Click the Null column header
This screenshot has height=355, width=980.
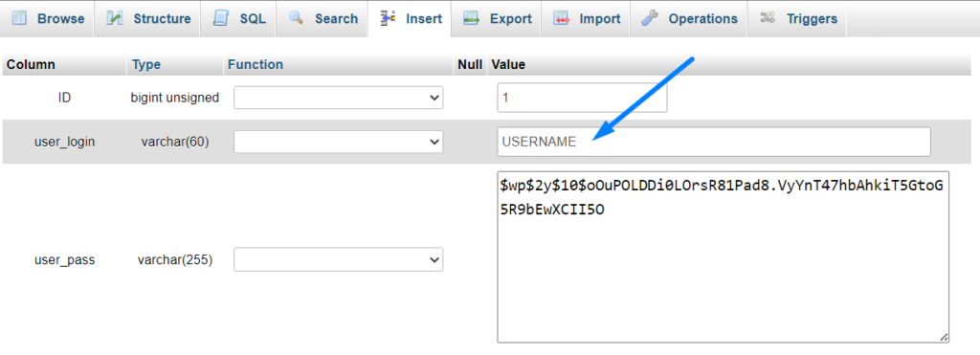470,64
